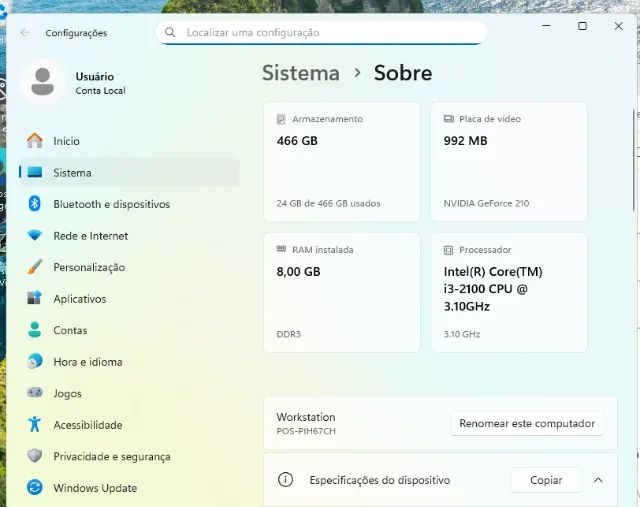Open the Aplicativos section
This screenshot has height=507, width=640.
point(129,298)
